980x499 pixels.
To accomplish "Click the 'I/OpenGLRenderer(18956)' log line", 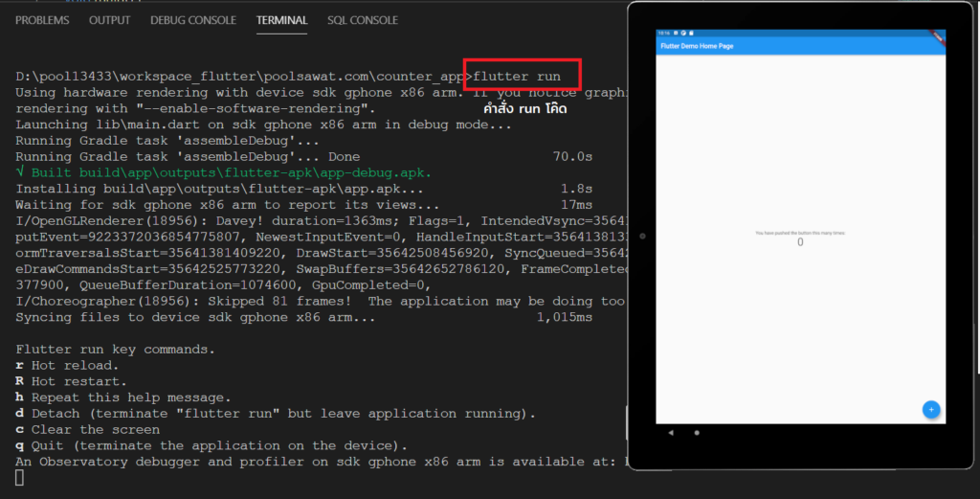I will click(x=322, y=221).
